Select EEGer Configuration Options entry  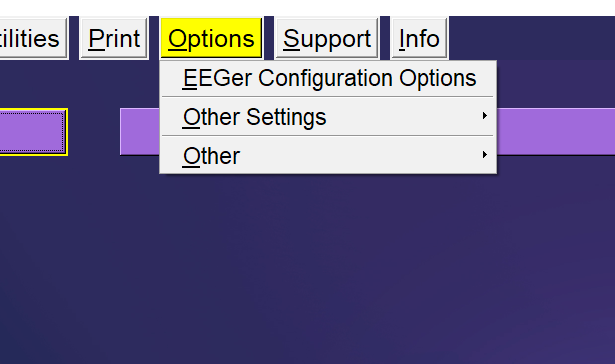[328, 78]
